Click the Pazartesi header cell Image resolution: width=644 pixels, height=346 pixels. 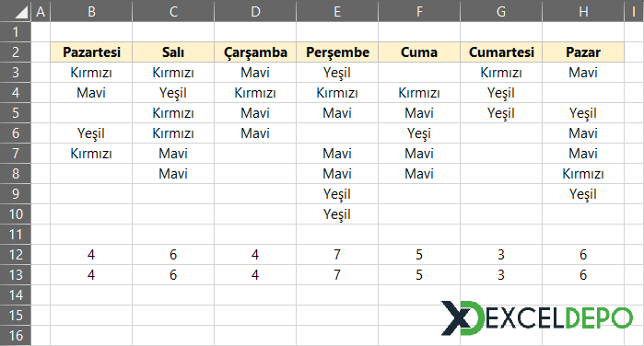point(91,52)
